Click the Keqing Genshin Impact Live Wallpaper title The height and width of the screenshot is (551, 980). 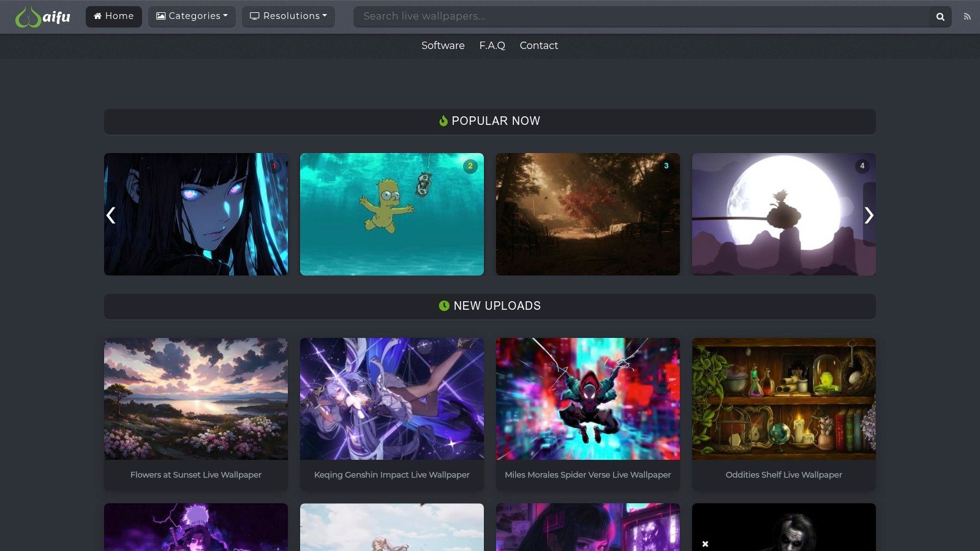pyautogui.click(x=392, y=474)
